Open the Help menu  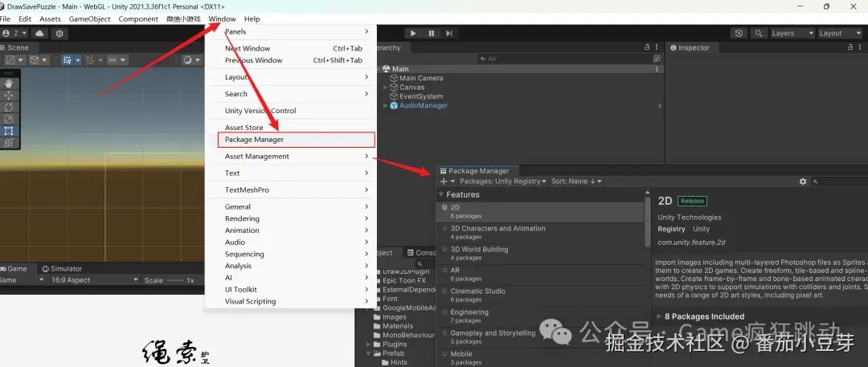pos(252,18)
